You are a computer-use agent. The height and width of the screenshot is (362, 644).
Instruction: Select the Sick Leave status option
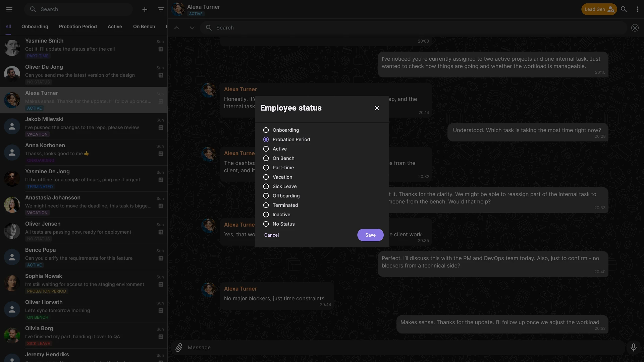(x=266, y=186)
